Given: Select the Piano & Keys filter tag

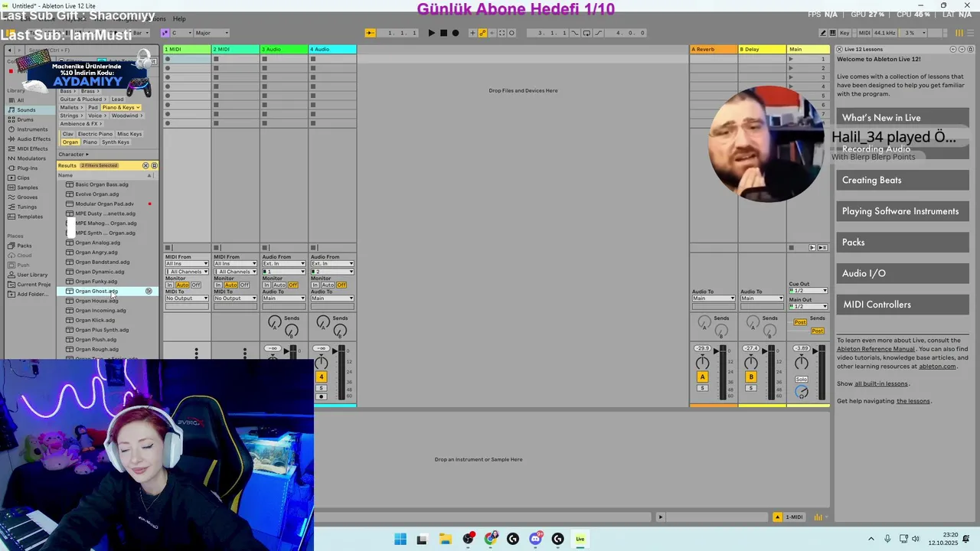Looking at the screenshot, I should [x=121, y=108].
